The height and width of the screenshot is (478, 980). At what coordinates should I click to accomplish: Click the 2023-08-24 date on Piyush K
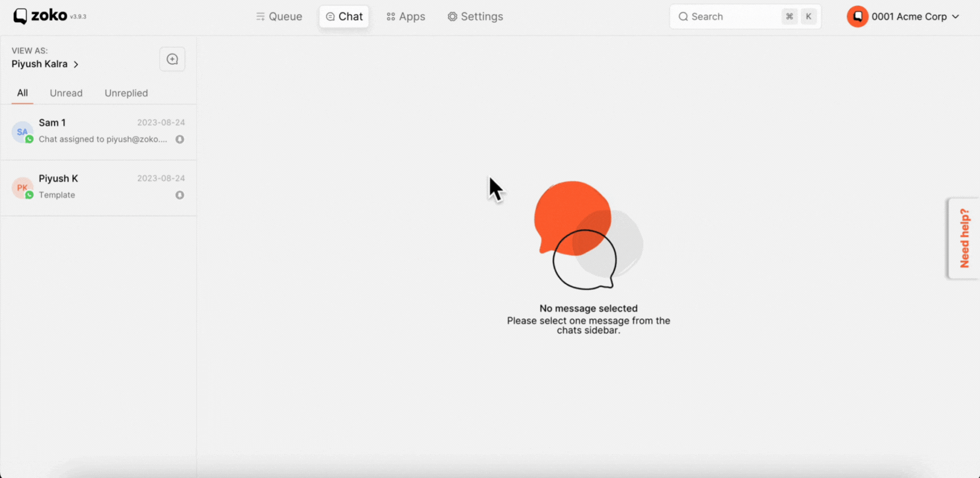[x=161, y=178]
